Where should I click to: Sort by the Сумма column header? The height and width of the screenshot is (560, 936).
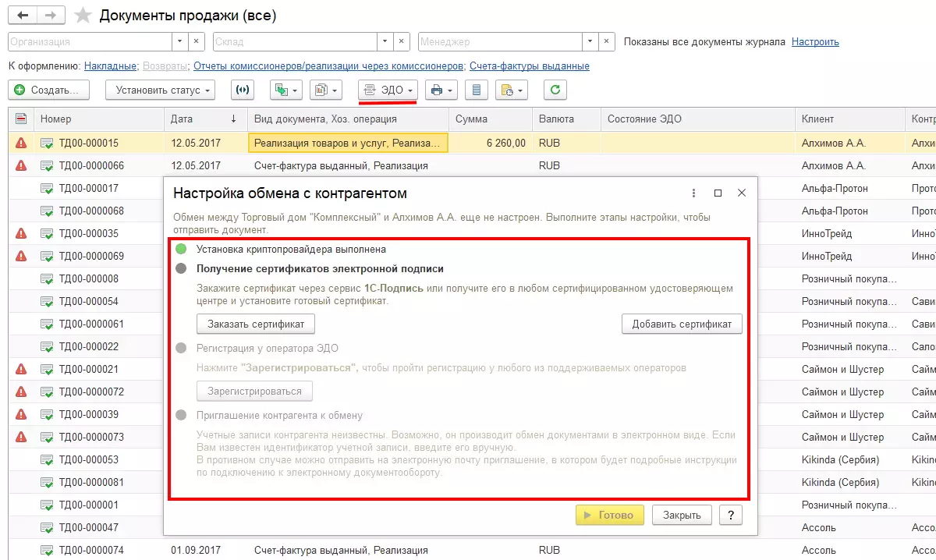coord(490,119)
